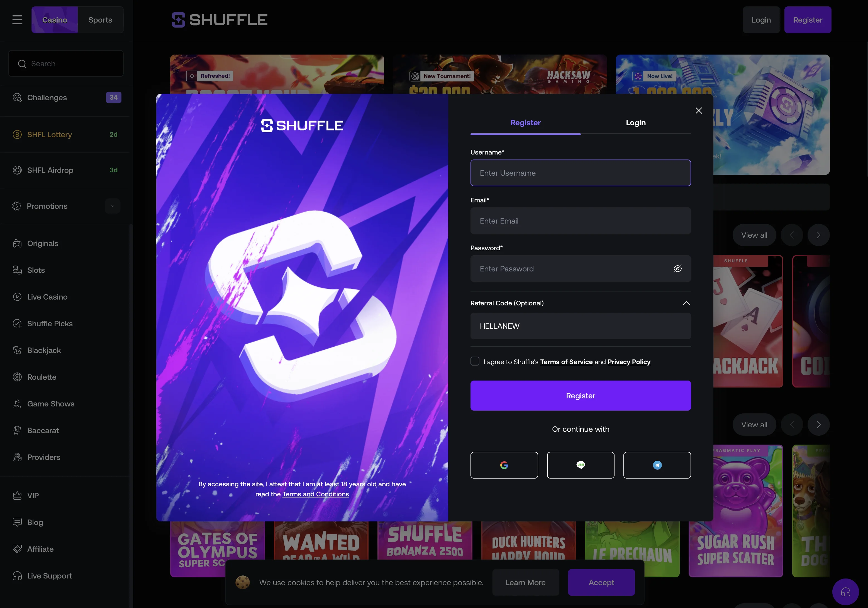868x608 pixels.
Task: Click the SHFL Airdrop icon
Action: click(x=17, y=170)
